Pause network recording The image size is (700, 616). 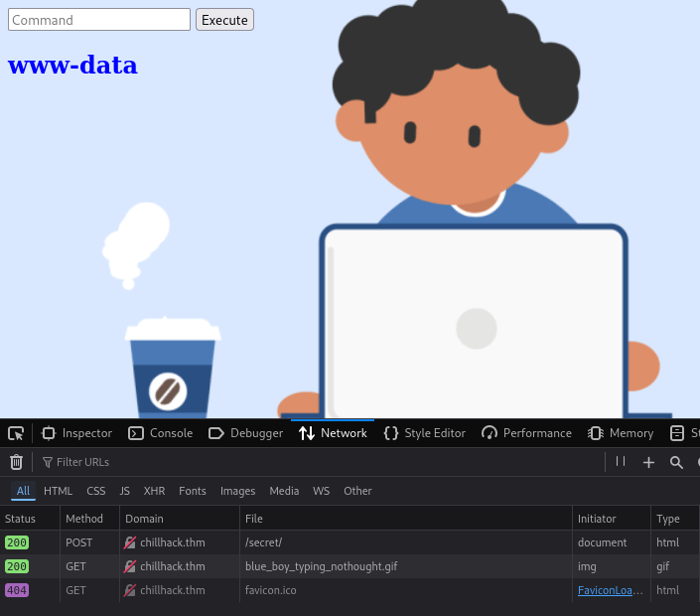[621, 461]
